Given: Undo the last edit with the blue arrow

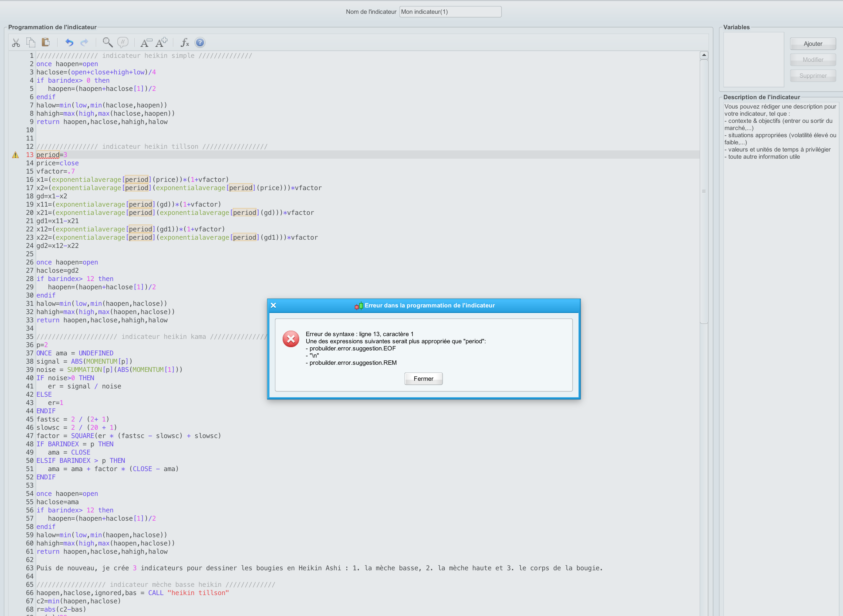Looking at the screenshot, I should tap(69, 42).
